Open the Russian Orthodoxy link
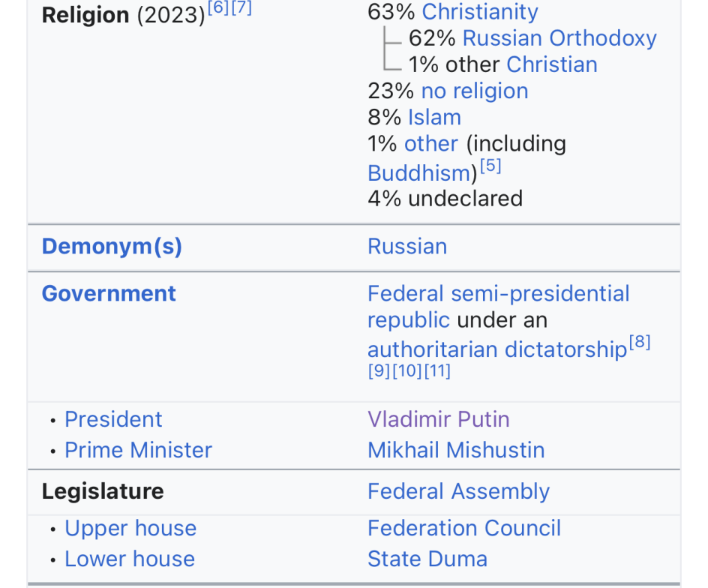 coord(559,38)
